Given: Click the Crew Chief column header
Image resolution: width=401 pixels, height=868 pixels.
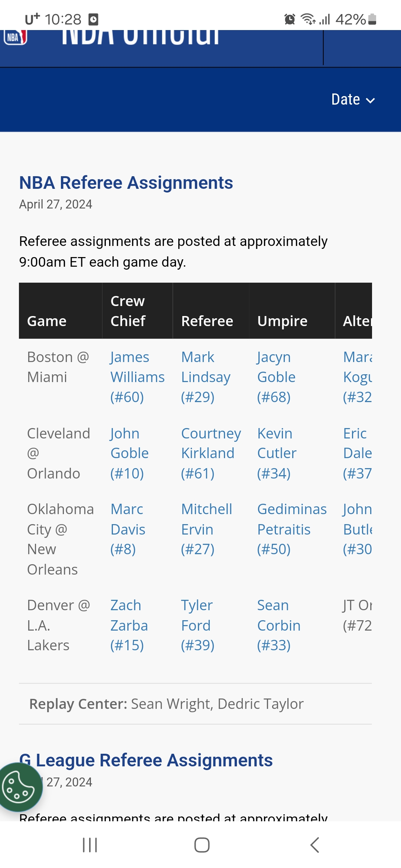Looking at the screenshot, I should pyautogui.click(x=128, y=311).
